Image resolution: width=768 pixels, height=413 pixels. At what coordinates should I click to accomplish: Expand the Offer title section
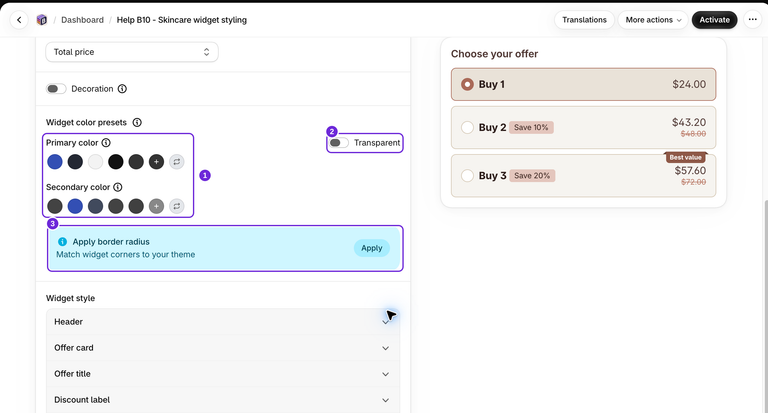click(x=223, y=374)
